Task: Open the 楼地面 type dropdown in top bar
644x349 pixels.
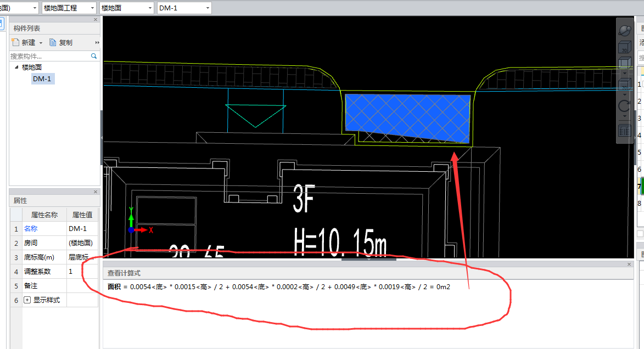Action: (x=126, y=8)
